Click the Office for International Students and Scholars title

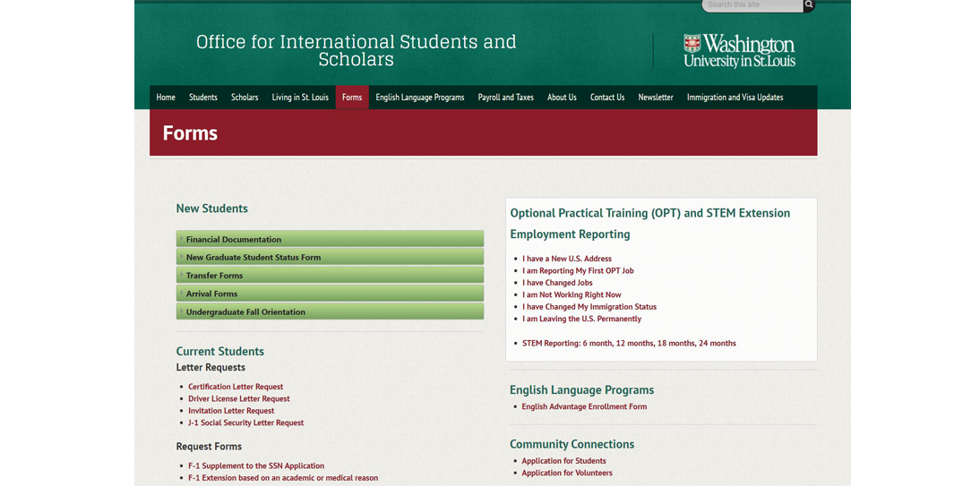pos(356,51)
